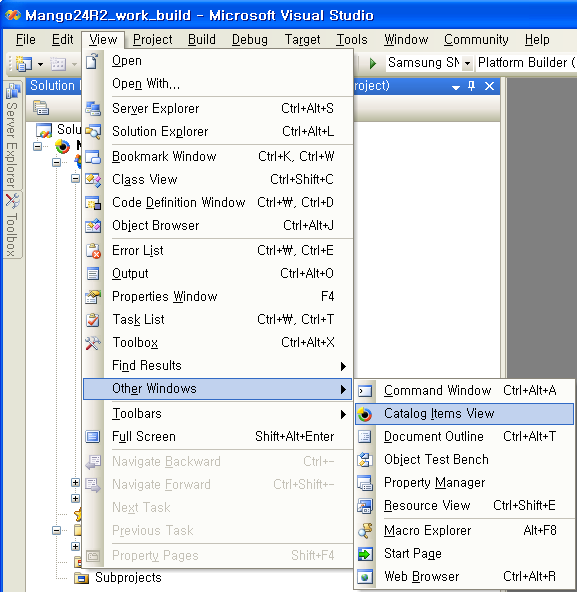Click the New Project toolbar icon
The height and width of the screenshot is (592, 577).
click(x=24, y=63)
